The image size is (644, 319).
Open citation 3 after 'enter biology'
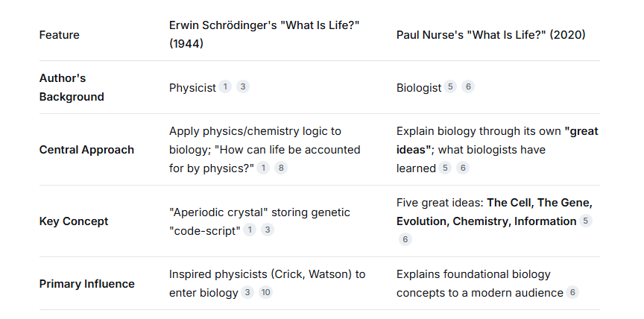tap(247, 292)
